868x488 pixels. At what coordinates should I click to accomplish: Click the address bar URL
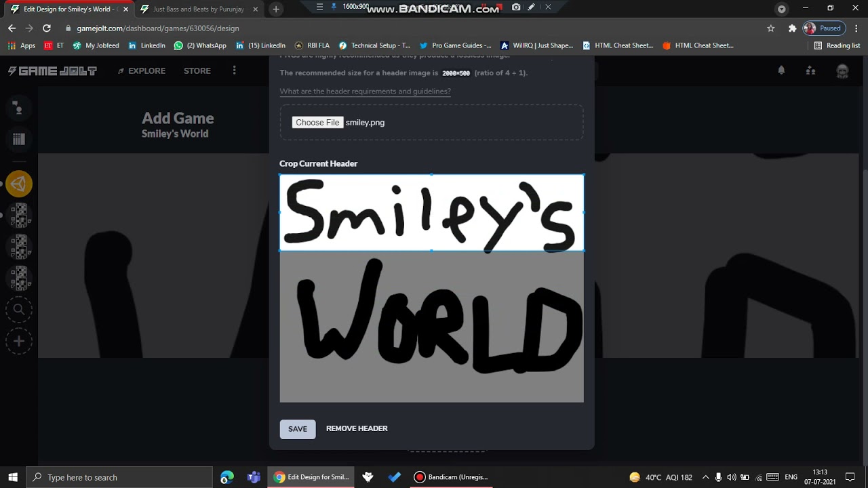[158, 28]
